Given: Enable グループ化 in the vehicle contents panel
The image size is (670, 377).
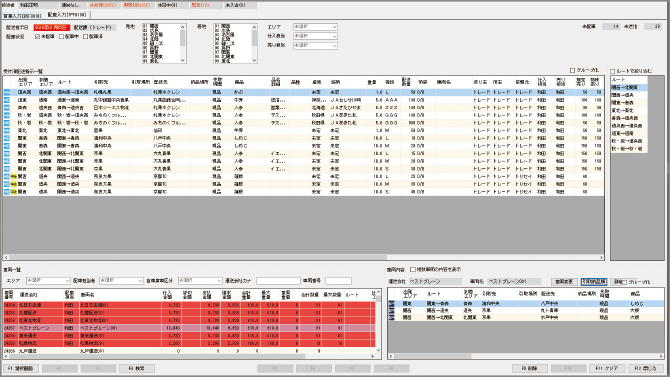Looking at the screenshot, I should pyautogui.click(x=625, y=282).
